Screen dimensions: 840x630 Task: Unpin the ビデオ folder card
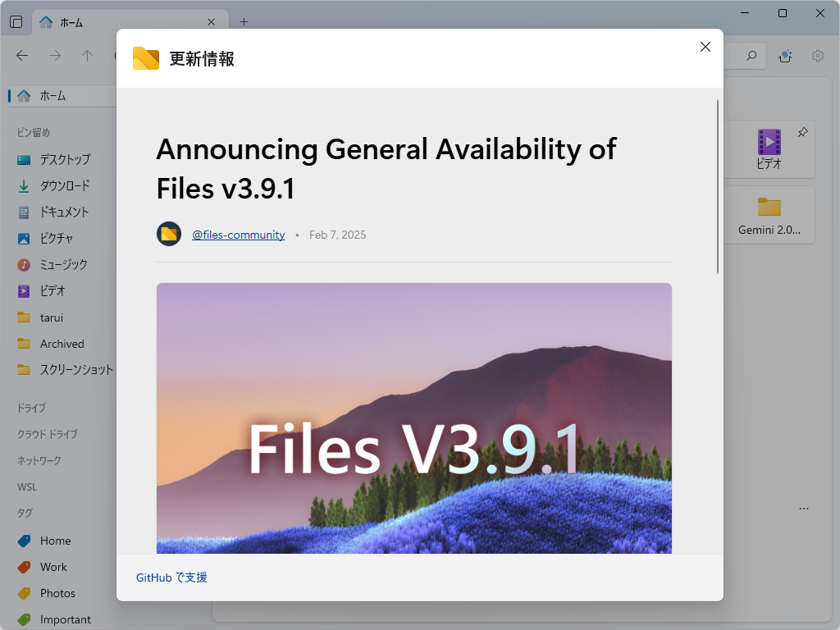(x=802, y=132)
